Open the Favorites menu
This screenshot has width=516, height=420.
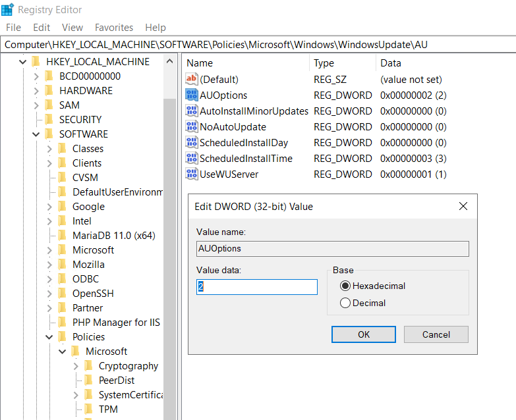[x=114, y=27]
